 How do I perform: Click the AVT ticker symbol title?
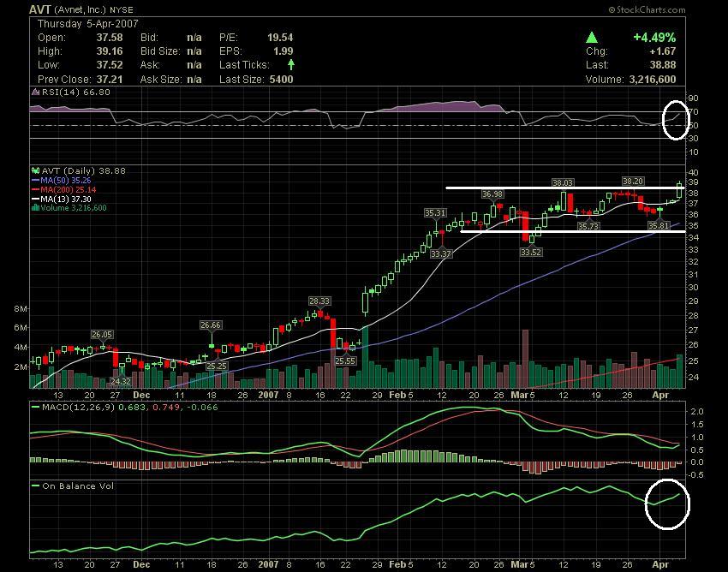point(40,9)
